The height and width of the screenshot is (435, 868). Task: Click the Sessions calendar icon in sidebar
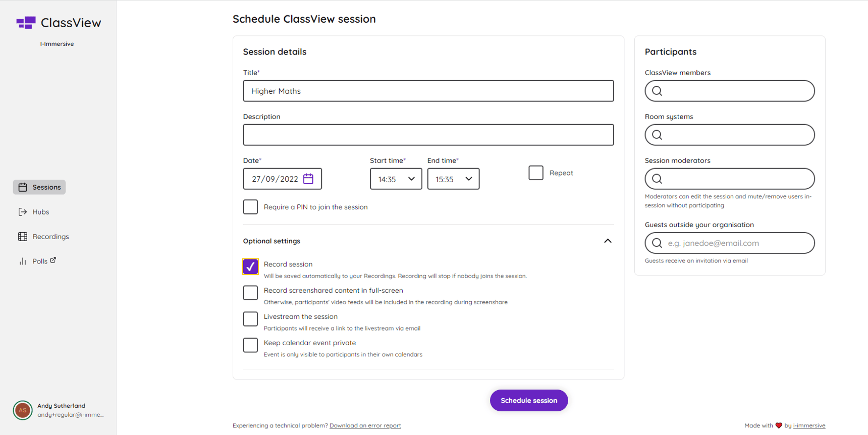23,187
